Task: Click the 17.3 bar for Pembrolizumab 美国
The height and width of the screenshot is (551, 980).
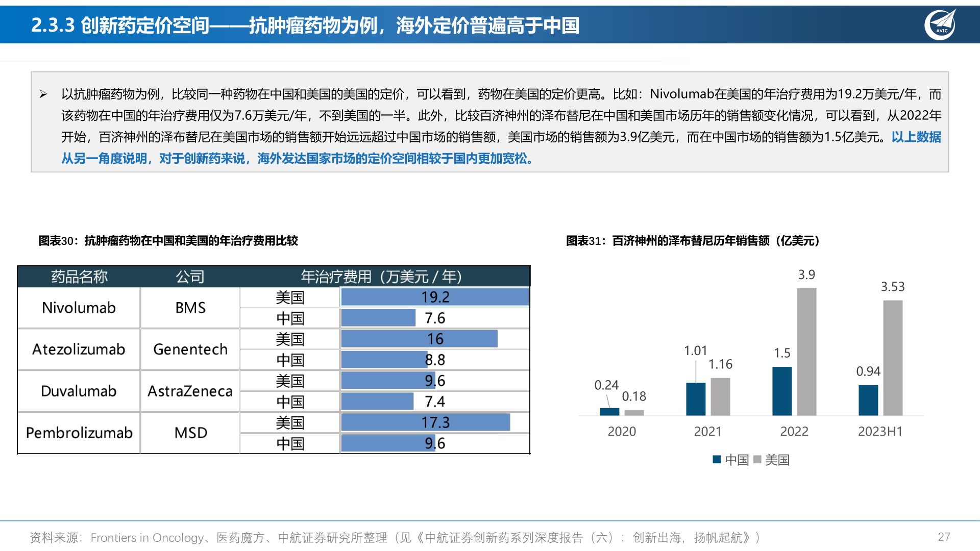Action: (426, 422)
